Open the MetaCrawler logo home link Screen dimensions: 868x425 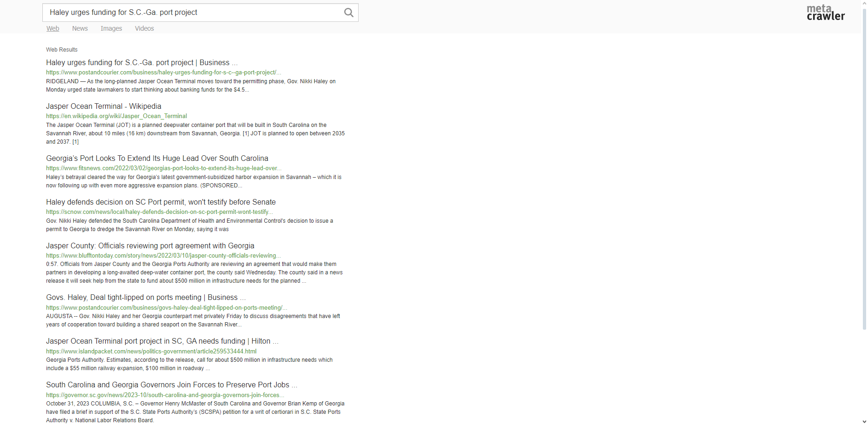tap(826, 13)
